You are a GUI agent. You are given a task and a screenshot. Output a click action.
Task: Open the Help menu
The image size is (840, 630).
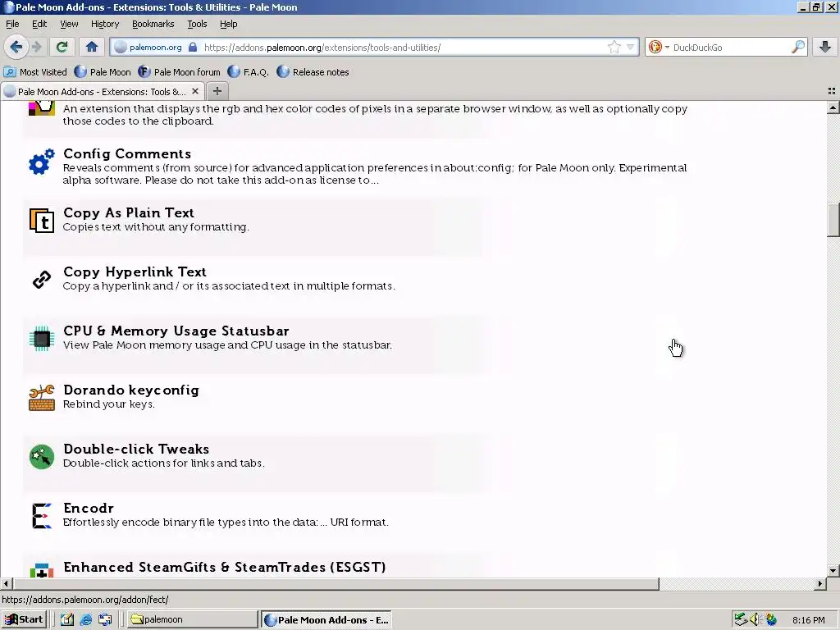tap(228, 24)
